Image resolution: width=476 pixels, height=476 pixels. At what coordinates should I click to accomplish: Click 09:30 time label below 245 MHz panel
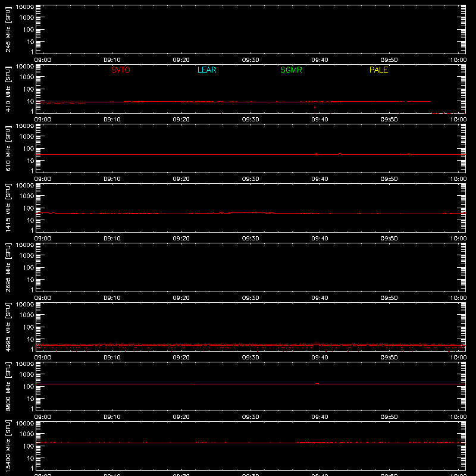coord(250,60)
